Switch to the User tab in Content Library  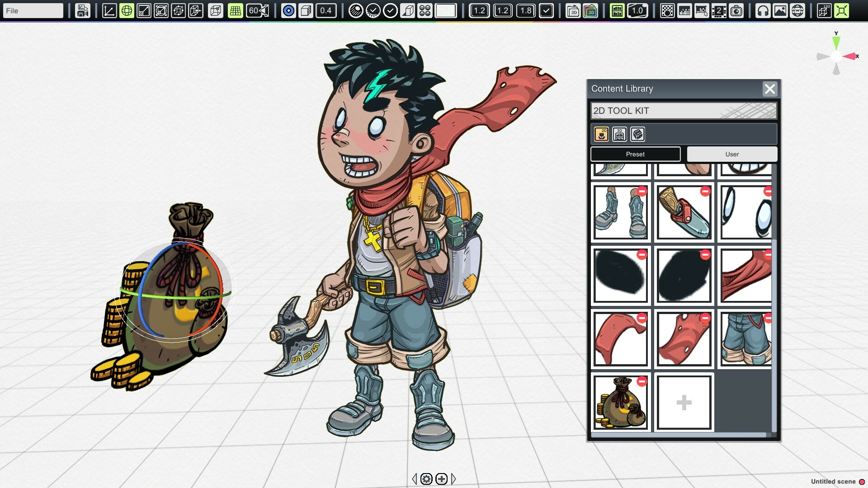tap(731, 154)
